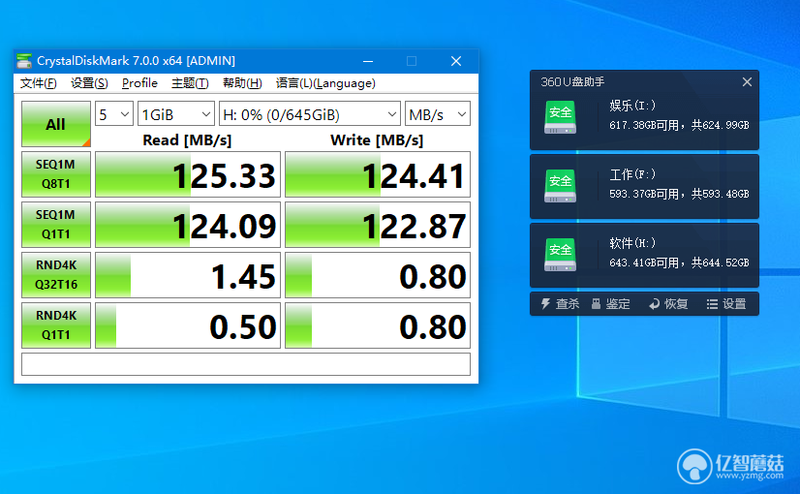The image size is (800, 494).
Task: Open test size dropdown showing 1GiB
Action: coord(176,114)
